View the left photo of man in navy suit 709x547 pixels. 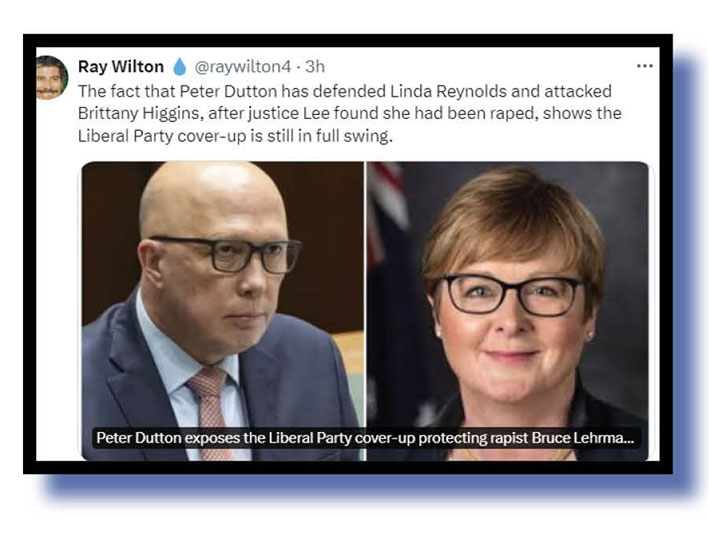tap(222, 311)
